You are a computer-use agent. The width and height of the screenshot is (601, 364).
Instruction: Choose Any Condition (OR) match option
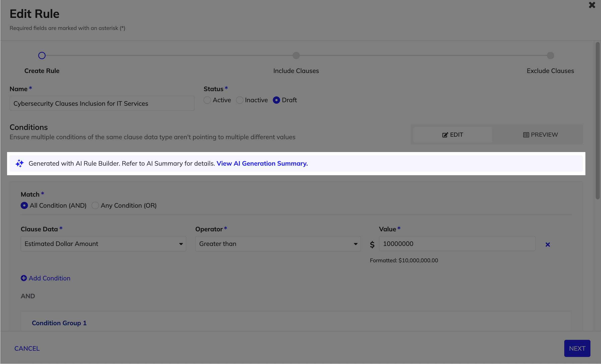[95, 206]
